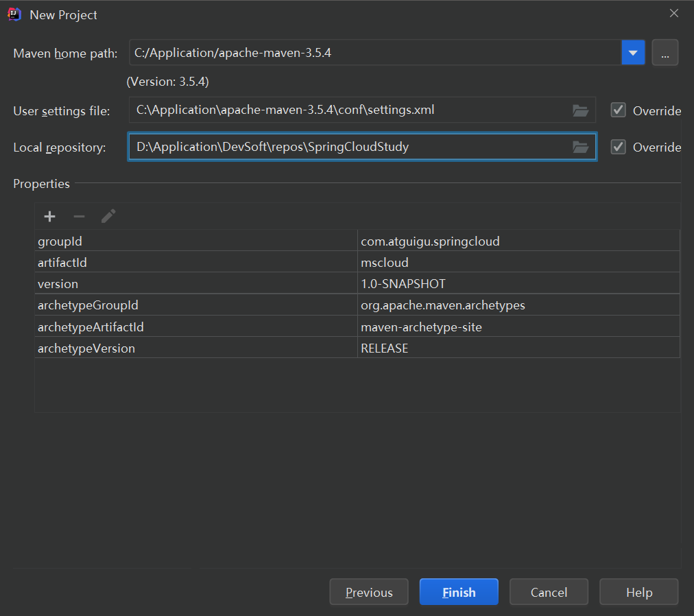Click the maven-archetype-site value

[421, 327]
